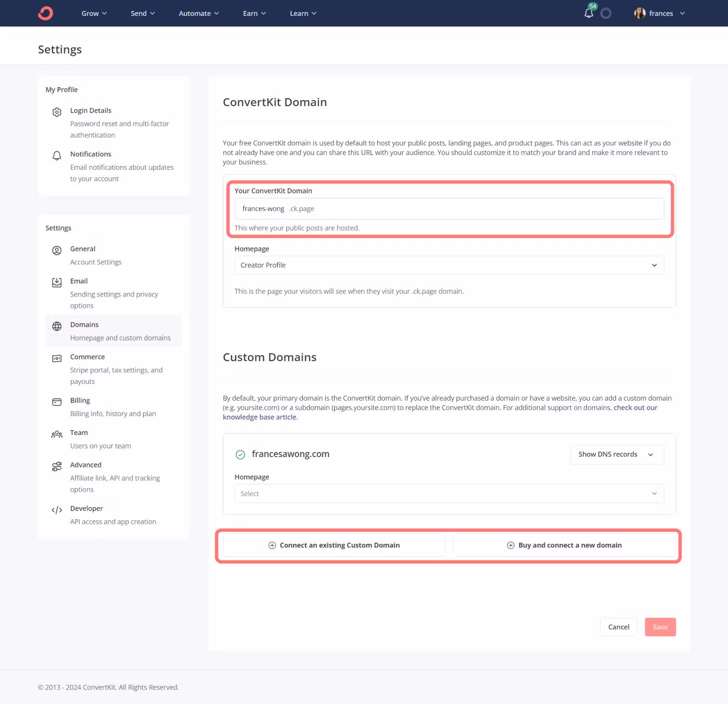This screenshot has width=728, height=704.
Task: Open the Send menu
Action: 143,13
